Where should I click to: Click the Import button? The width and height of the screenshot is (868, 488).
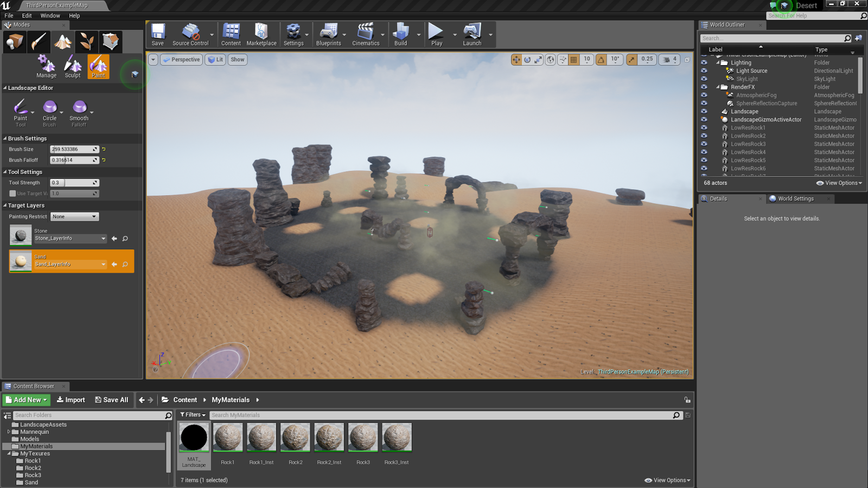coord(71,400)
